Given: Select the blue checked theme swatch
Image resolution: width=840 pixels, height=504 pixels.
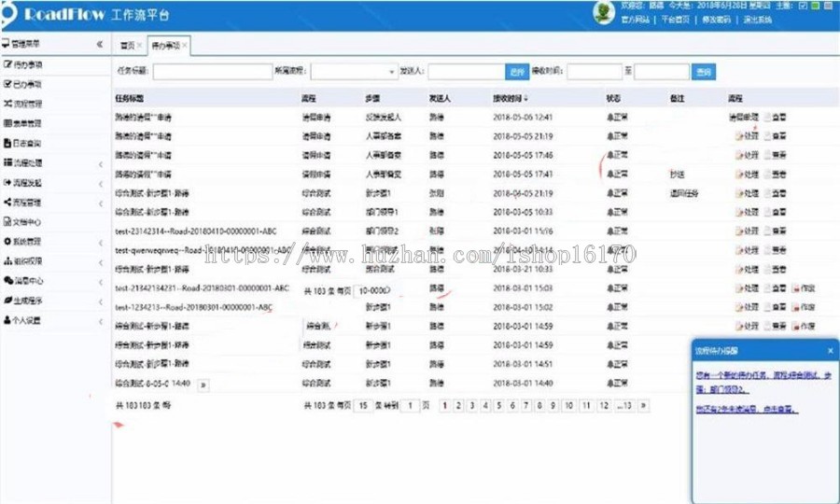Looking at the screenshot, I should coord(803,6).
